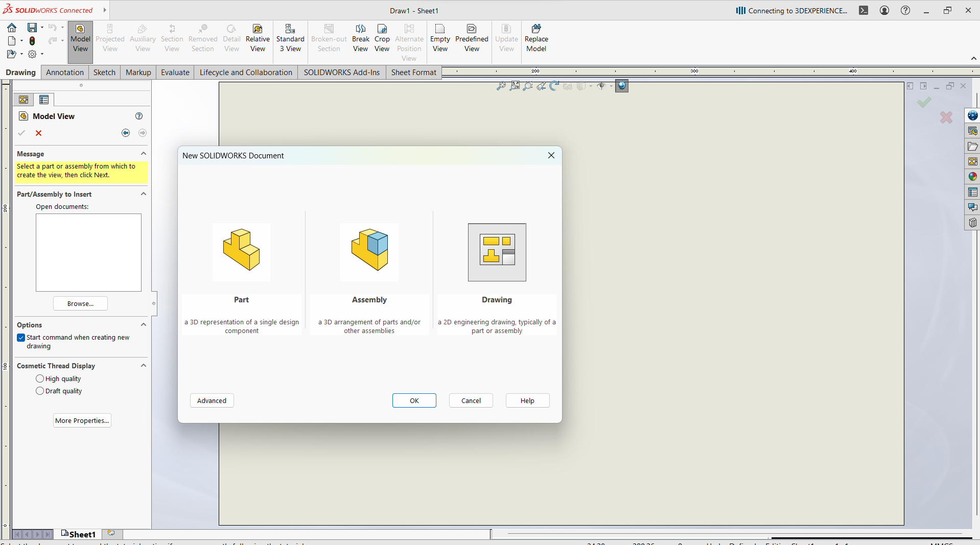Screen dimensions: 980x545
Task: Switch to Annotation ribbon tab
Action: [65, 73]
